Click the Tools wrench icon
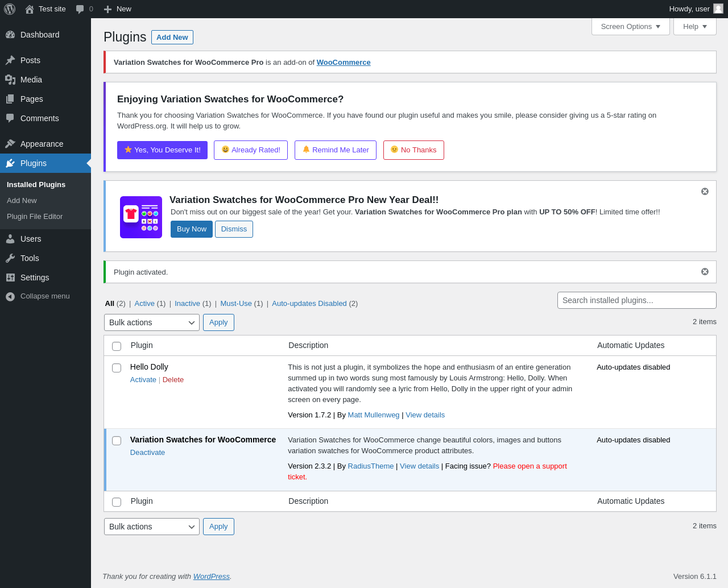728x588 pixels. coord(10,258)
